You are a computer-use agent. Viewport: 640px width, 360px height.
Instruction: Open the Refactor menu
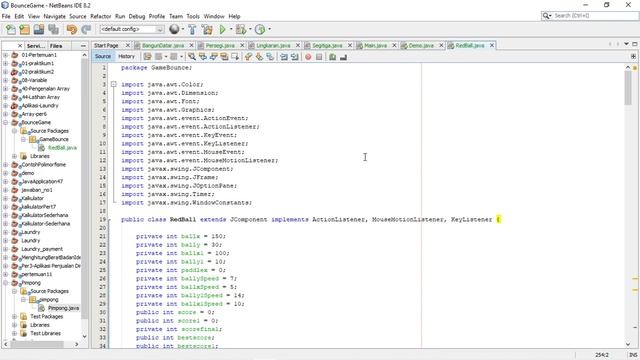coord(100,16)
